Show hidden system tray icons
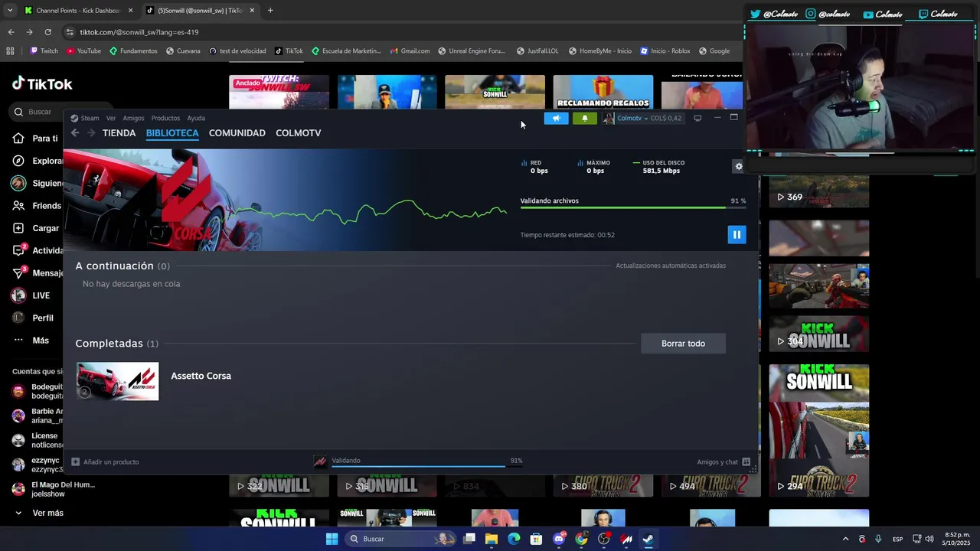Viewport: 980px width, 551px height. click(845, 539)
